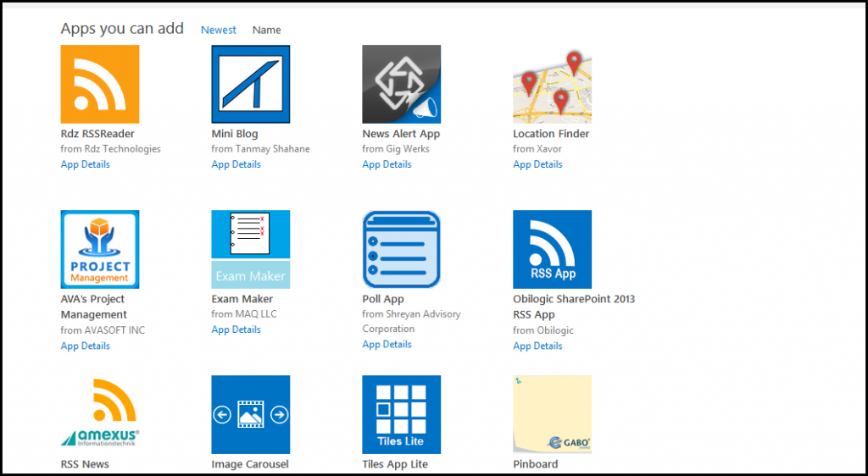This screenshot has height=476, width=868.
Task: Click the Exam Maker title text
Action: coord(242,299)
